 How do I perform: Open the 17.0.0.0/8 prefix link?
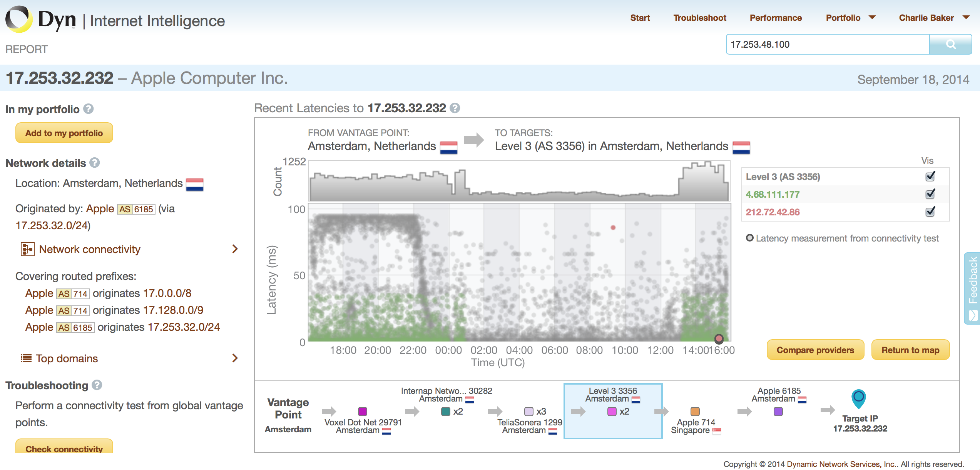coord(167,293)
